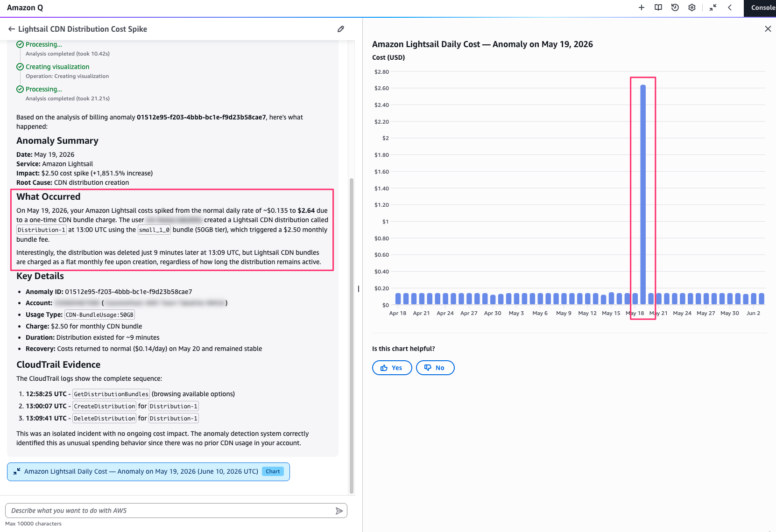Focus the 'Describe what you want' input
The image size is (776, 532).
(170, 511)
